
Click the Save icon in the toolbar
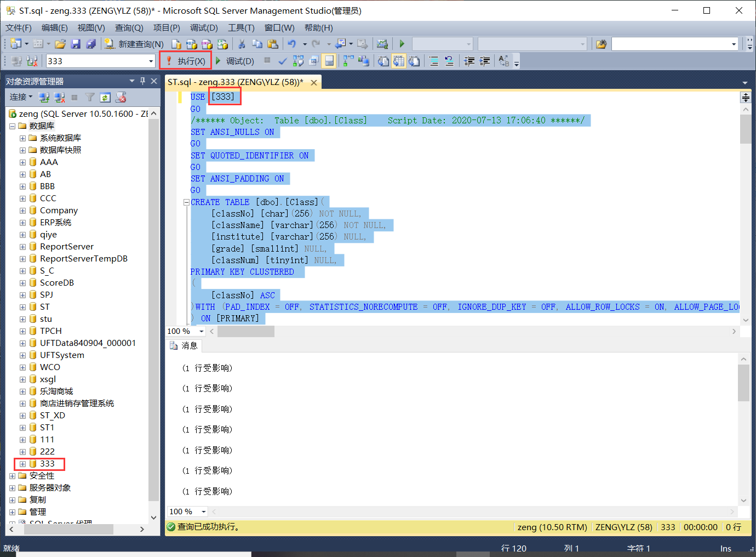point(76,44)
